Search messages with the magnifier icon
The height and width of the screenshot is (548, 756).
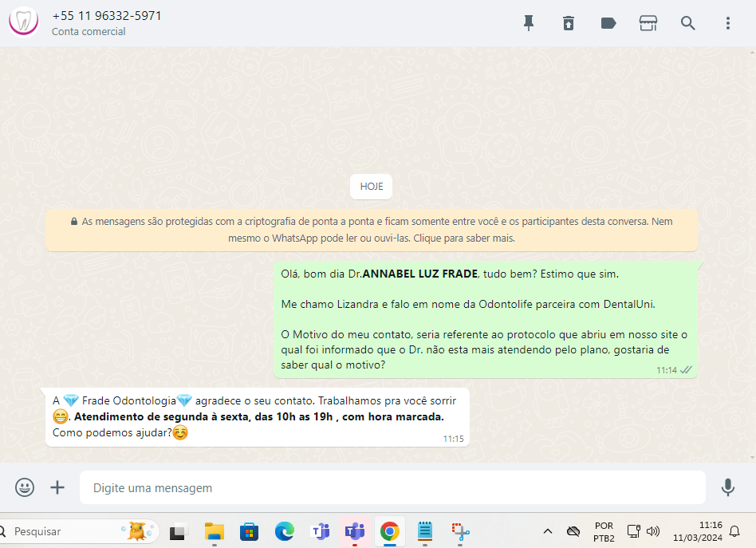coord(688,23)
